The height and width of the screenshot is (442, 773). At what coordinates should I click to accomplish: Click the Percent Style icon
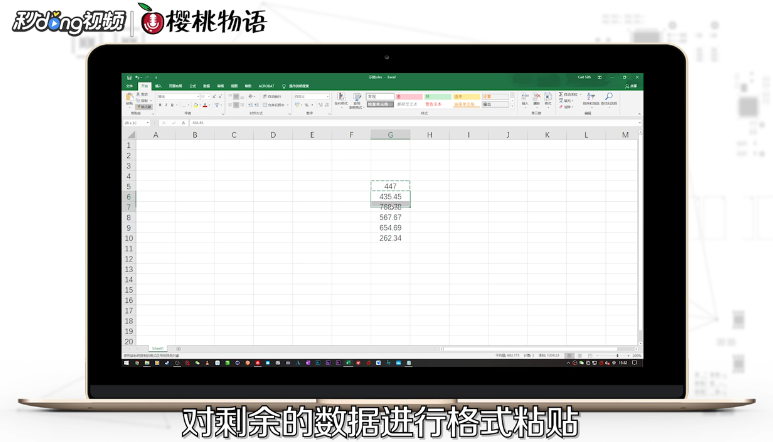click(307, 105)
